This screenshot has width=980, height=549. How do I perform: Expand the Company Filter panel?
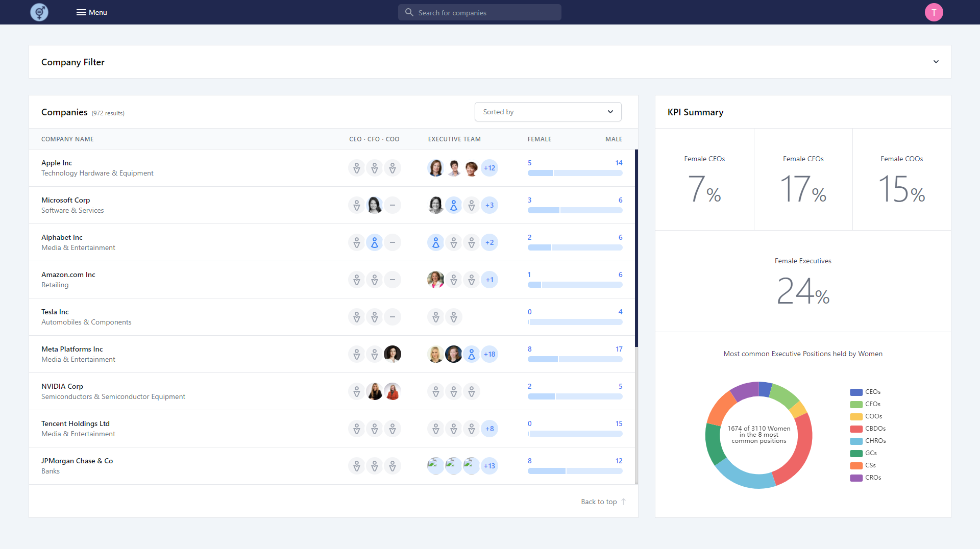pyautogui.click(x=489, y=62)
